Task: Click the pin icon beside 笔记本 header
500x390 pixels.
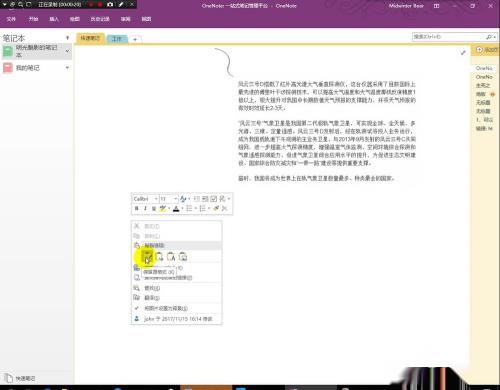Action: pyautogui.click(x=67, y=38)
